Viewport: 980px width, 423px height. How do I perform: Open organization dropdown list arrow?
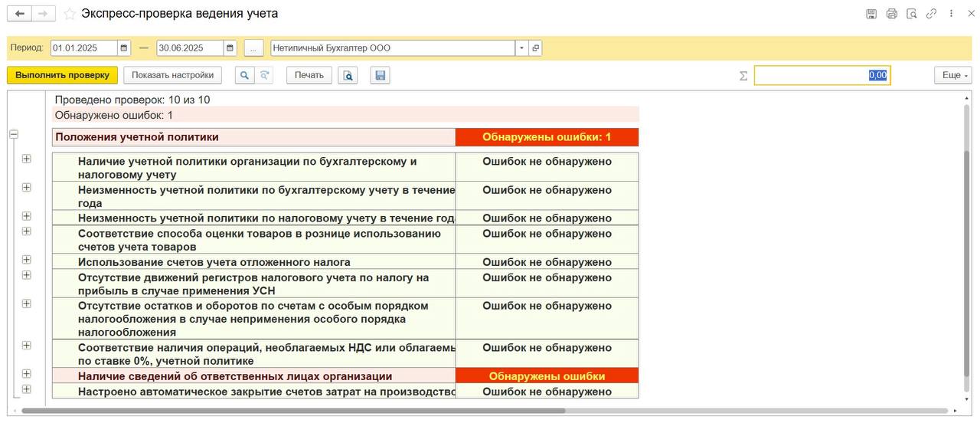(x=522, y=48)
